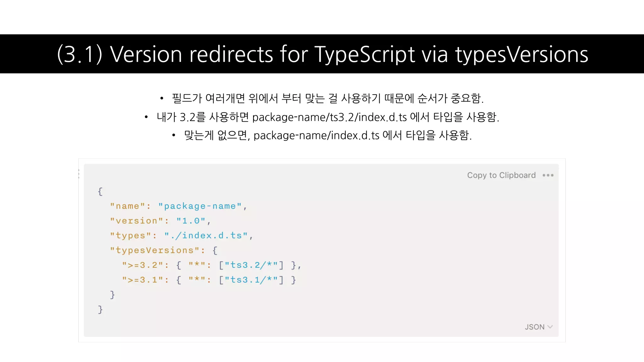Click the "ts3.1/*" path string
644x362 pixels.
251,280
